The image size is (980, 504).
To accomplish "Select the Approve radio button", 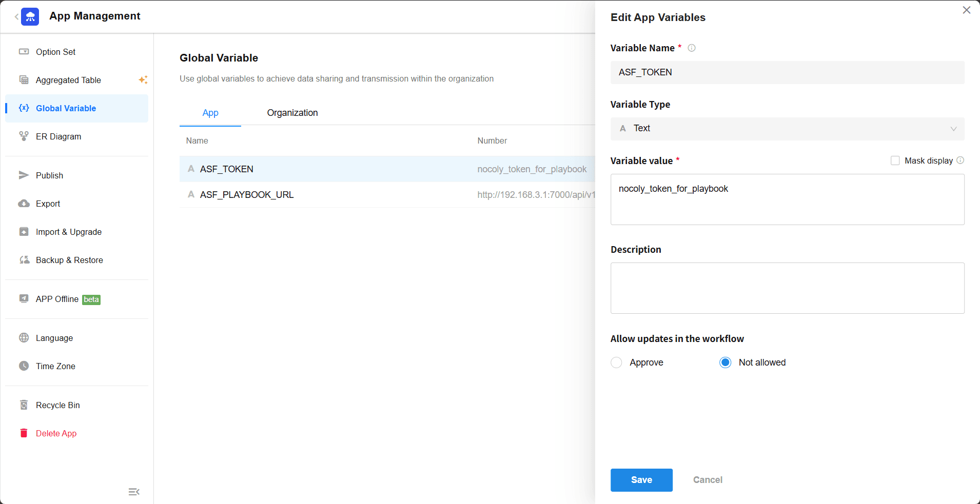I will pyautogui.click(x=616, y=362).
